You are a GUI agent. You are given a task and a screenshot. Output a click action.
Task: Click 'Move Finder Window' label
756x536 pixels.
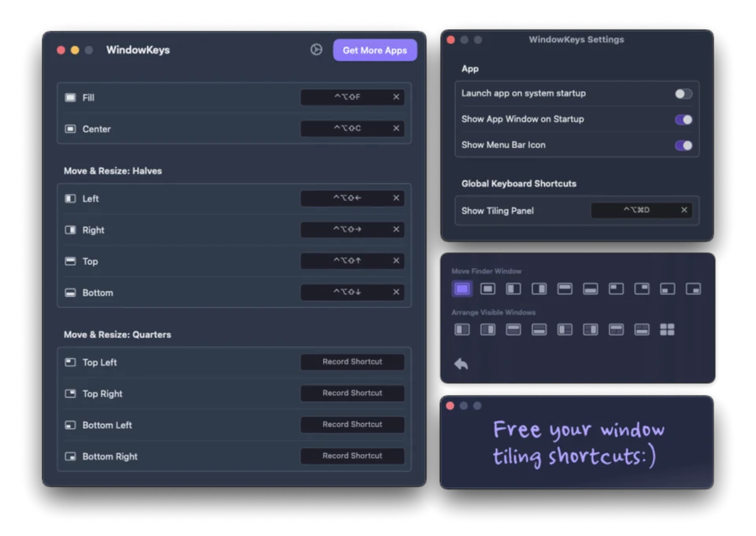coord(487,271)
